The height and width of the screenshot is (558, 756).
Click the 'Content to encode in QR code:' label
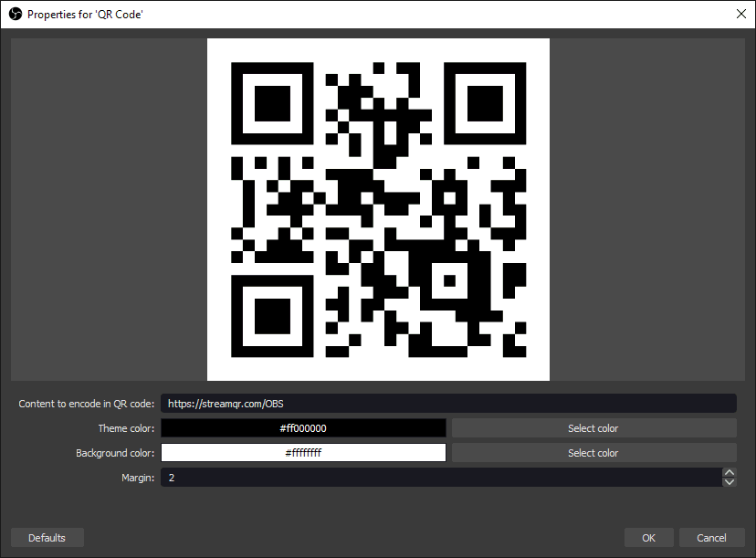87,404
